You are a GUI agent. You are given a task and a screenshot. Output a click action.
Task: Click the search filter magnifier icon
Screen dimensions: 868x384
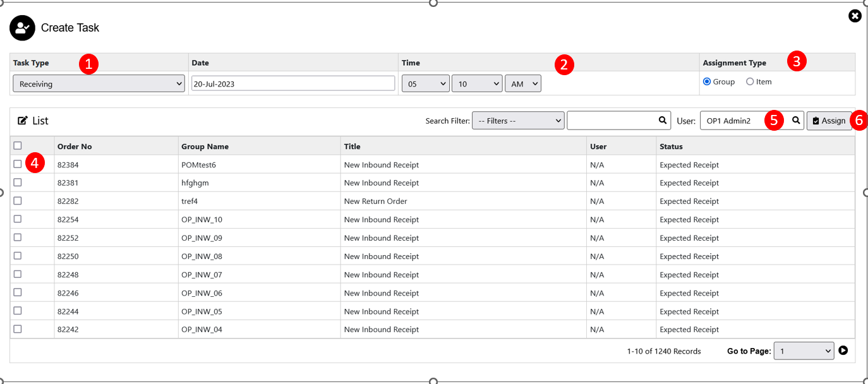pyautogui.click(x=662, y=120)
